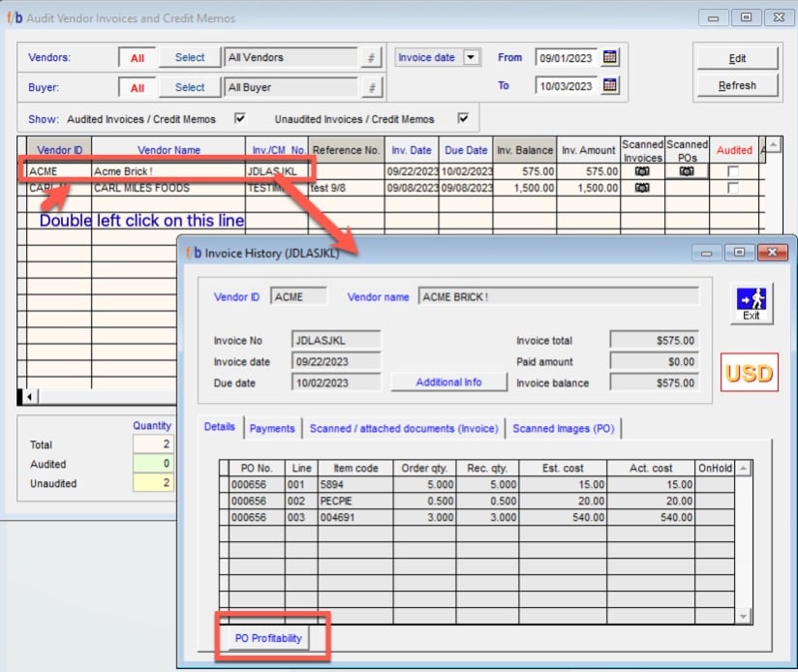Click the Exit icon in Invoice History
798x672 pixels.
point(751,303)
